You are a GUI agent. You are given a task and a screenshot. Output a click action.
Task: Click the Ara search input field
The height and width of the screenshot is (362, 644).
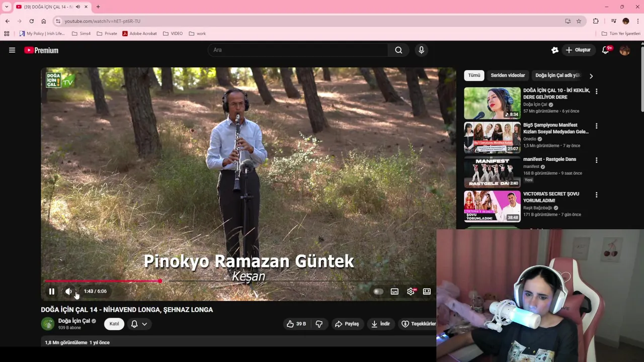[x=298, y=50]
